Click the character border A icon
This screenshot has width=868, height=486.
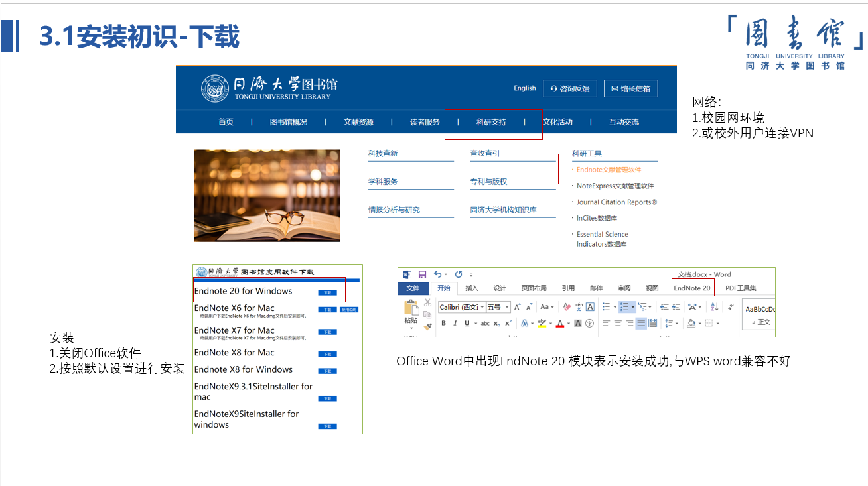pyautogui.click(x=590, y=307)
